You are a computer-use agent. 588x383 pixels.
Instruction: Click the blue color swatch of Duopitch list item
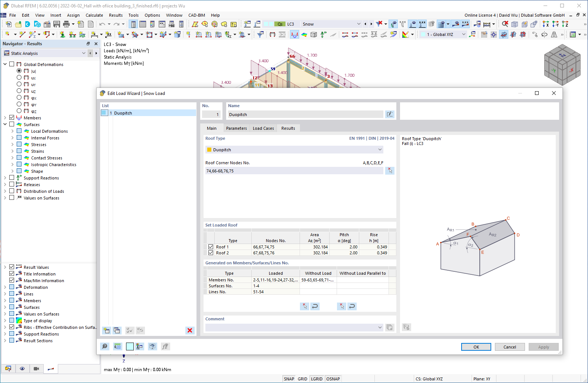pyautogui.click(x=104, y=113)
